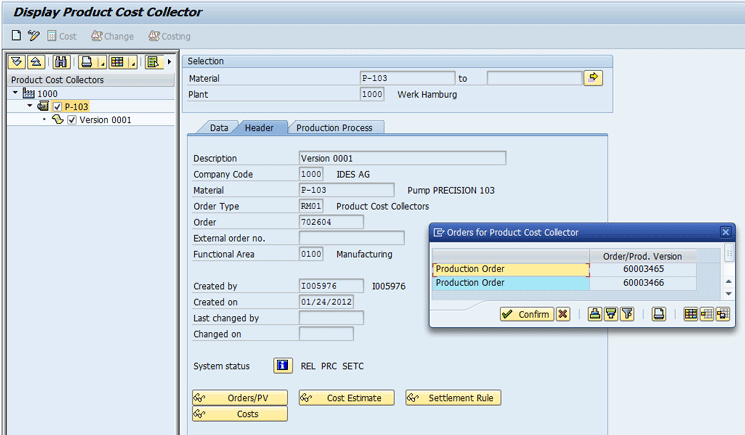Open the Production Process tab
The width and height of the screenshot is (745, 435).
click(x=334, y=128)
